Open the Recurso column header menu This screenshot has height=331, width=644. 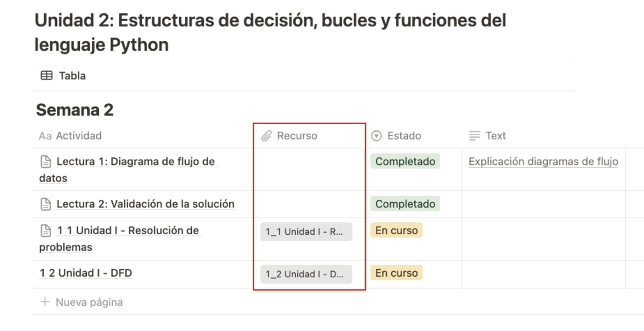click(297, 136)
